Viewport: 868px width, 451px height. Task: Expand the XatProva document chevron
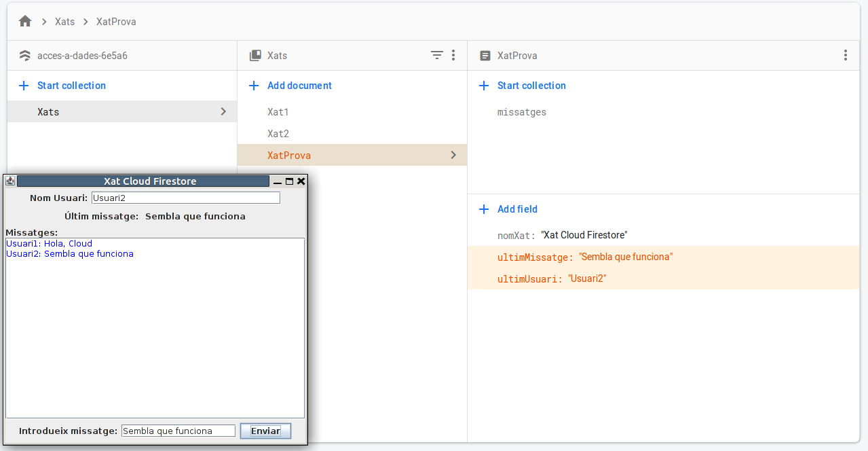pos(453,155)
